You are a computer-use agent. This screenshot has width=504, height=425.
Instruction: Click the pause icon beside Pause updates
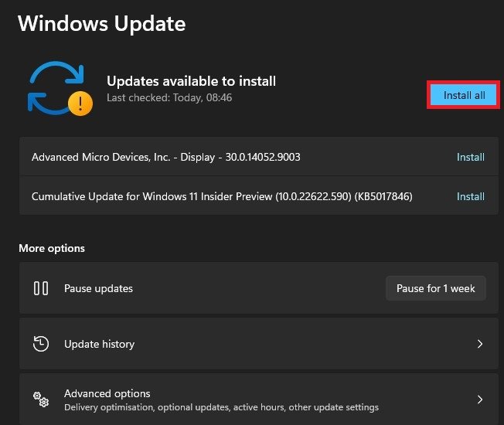pos(41,288)
